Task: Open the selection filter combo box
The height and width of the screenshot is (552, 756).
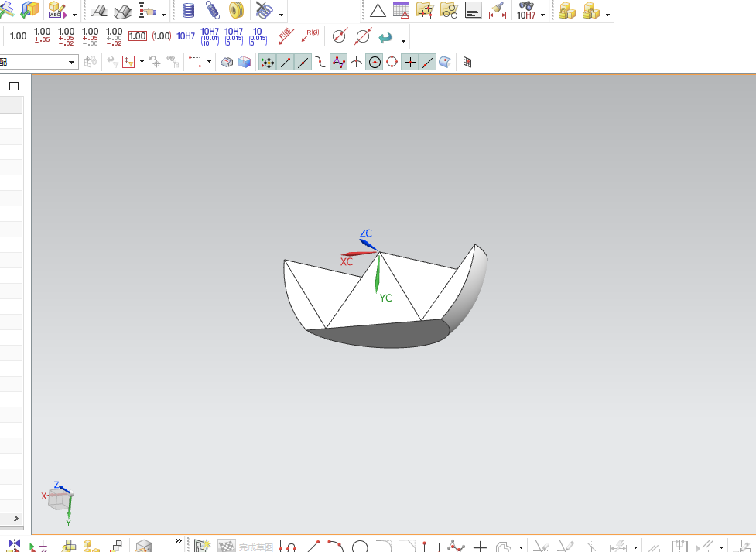Action: [x=39, y=62]
